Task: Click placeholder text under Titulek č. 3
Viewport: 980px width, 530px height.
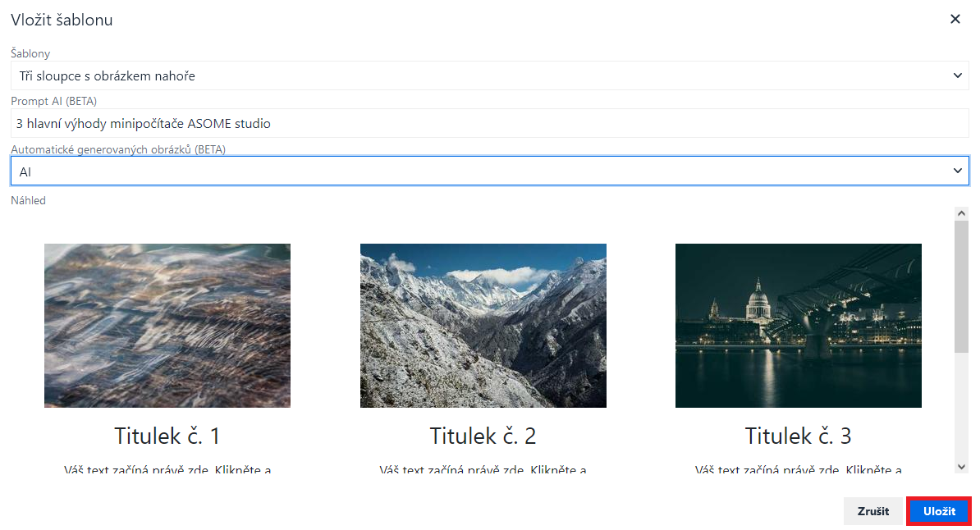Action: tap(798, 469)
